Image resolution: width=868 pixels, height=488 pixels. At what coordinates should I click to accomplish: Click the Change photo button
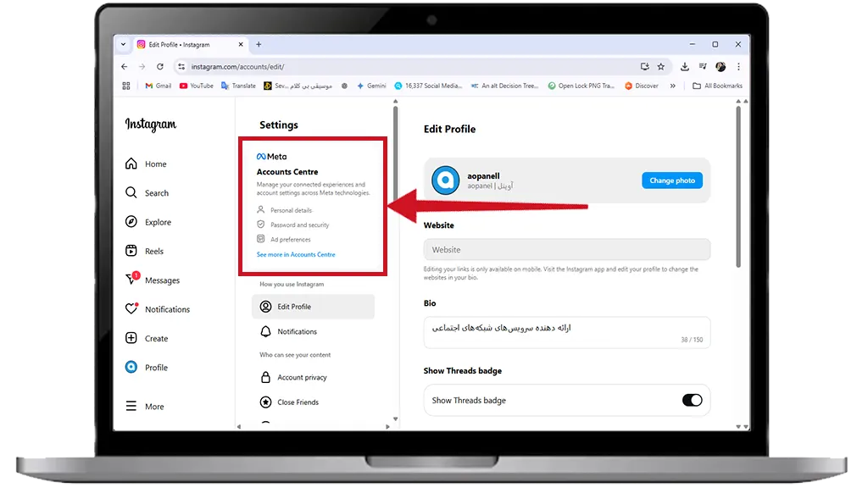pyautogui.click(x=672, y=180)
